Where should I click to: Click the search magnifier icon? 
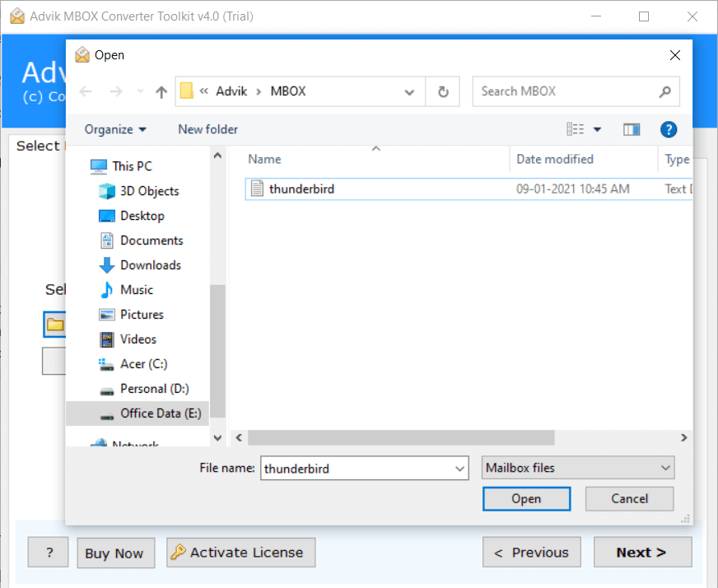[x=664, y=91]
